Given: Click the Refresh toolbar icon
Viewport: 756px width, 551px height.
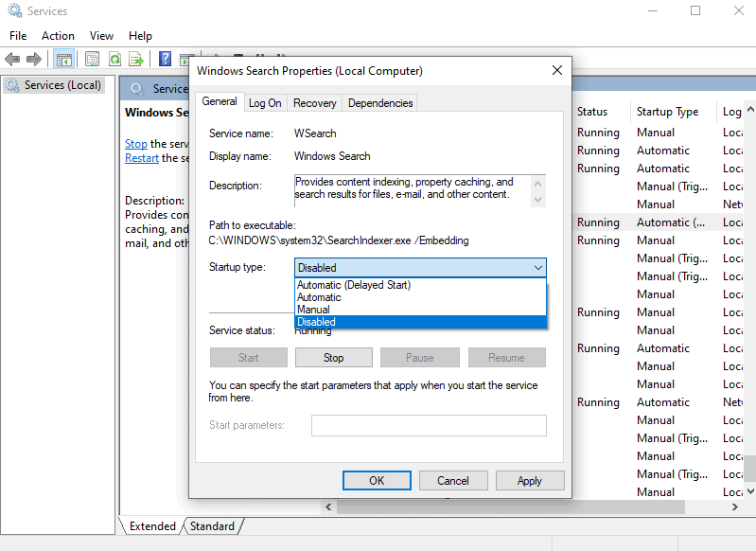Looking at the screenshot, I should point(114,60).
